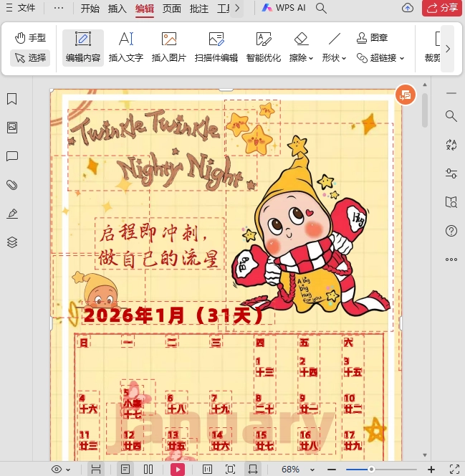Open the attachments paperclip panel

12,185
